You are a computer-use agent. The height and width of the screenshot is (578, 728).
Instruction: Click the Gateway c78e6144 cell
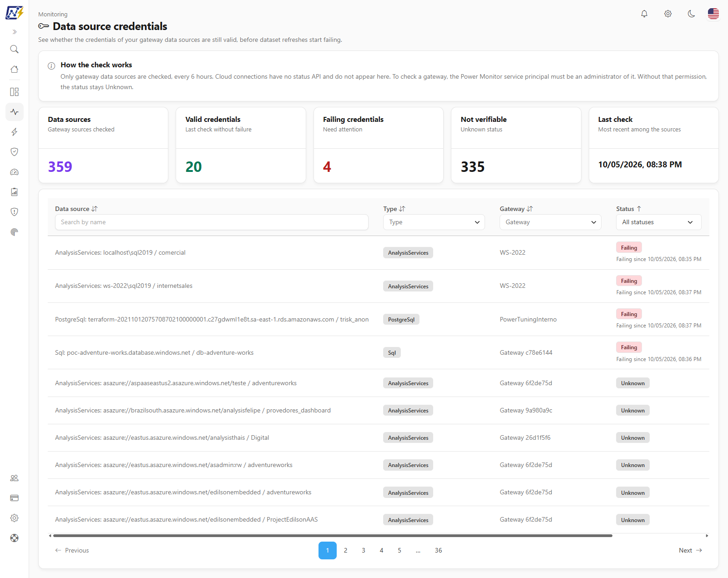tap(526, 352)
